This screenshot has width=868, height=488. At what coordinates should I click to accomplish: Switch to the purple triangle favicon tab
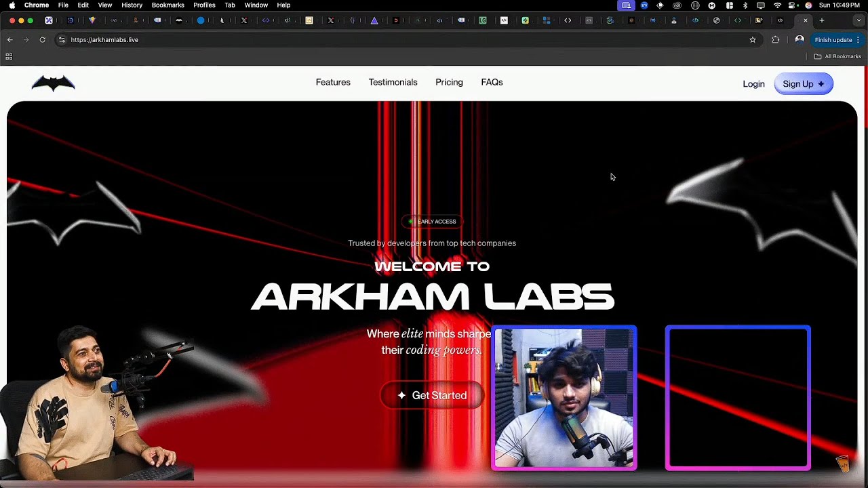[374, 20]
